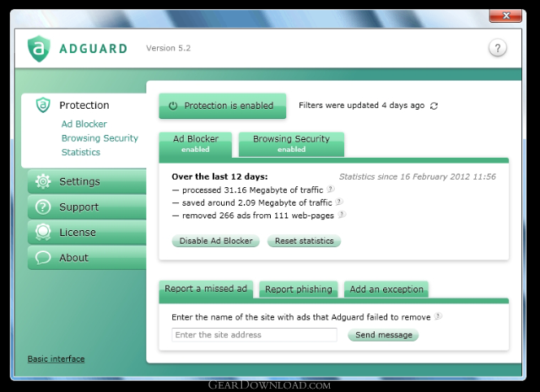
Task: Refresh filters using the update icon
Action: click(434, 105)
